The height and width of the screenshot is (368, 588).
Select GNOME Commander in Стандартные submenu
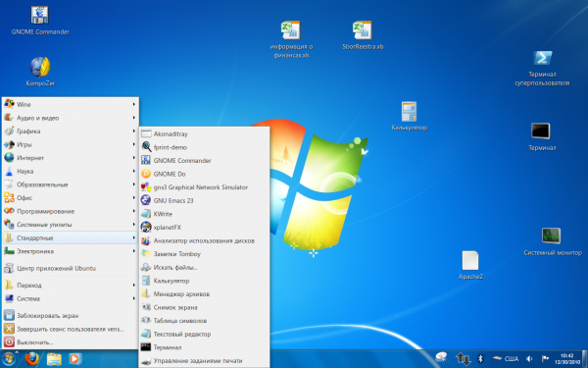[205, 161]
